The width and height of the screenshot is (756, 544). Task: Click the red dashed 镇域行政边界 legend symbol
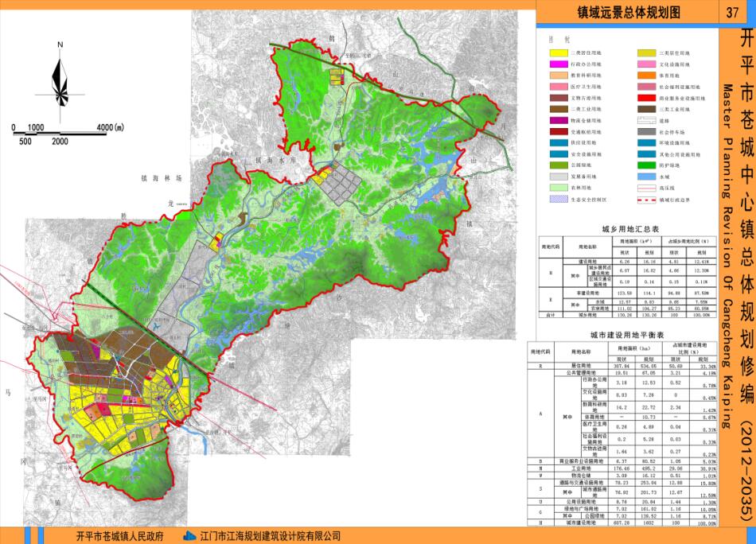(x=647, y=200)
